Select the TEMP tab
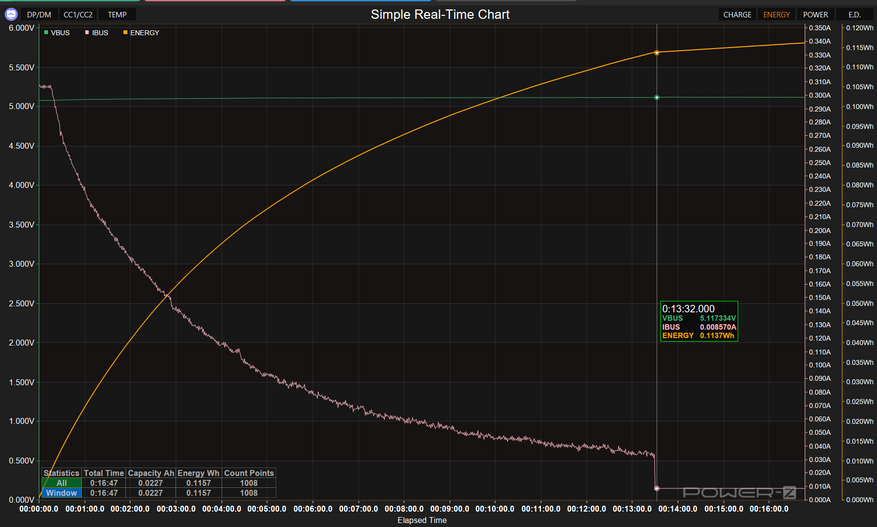Screen dimensions: 877x527 (117, 15)
